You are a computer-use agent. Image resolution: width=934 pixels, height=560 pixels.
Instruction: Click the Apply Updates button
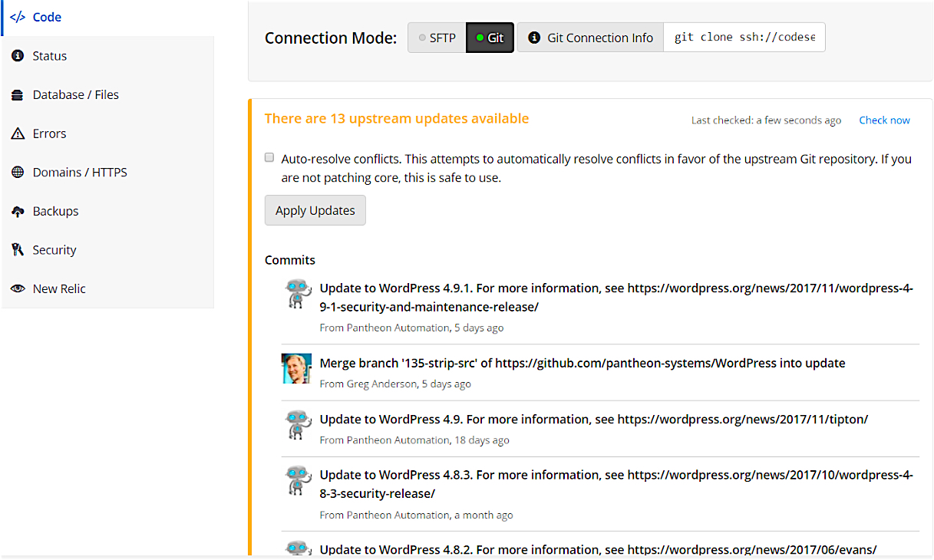pos(315,210)
